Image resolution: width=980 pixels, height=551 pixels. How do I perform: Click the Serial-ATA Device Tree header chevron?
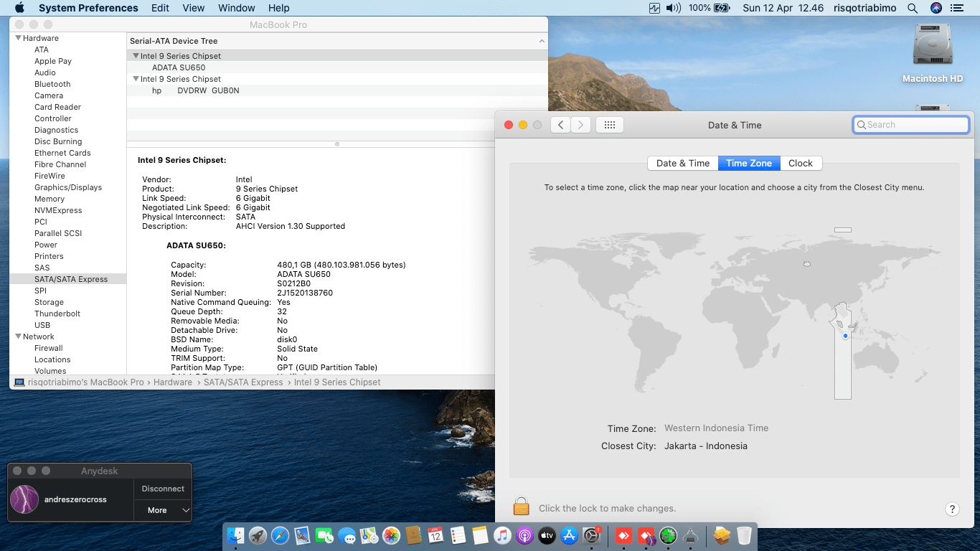pos(542,42)
